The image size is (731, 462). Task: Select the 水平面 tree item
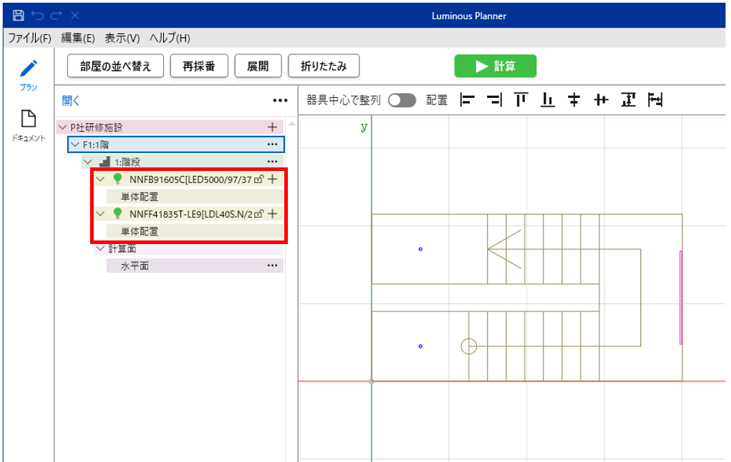(134, 266)
